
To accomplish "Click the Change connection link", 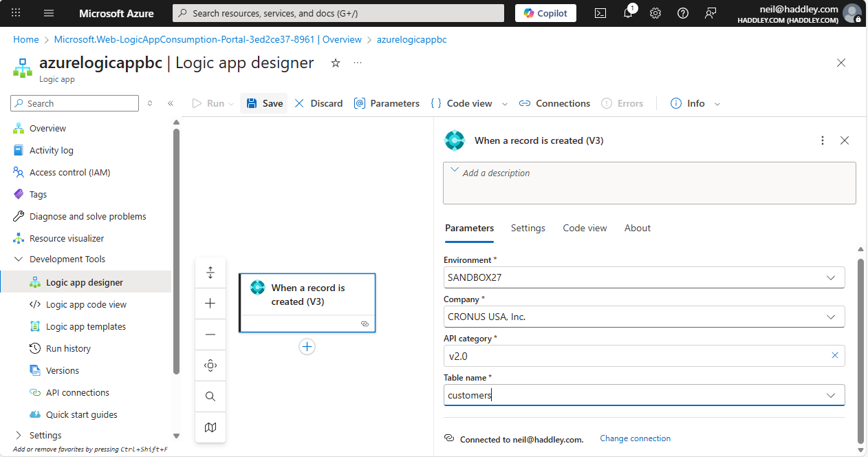I will (635, 438).
